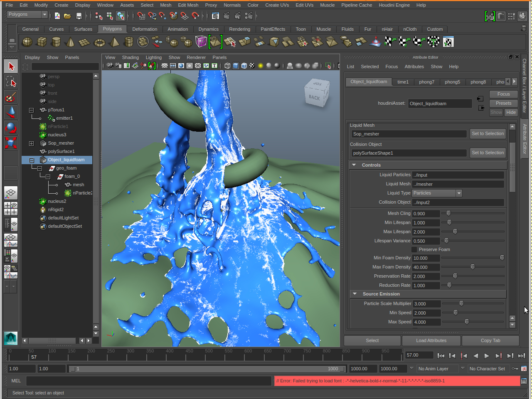
Task: Collapse the Controls section
Action: [354, 165]
